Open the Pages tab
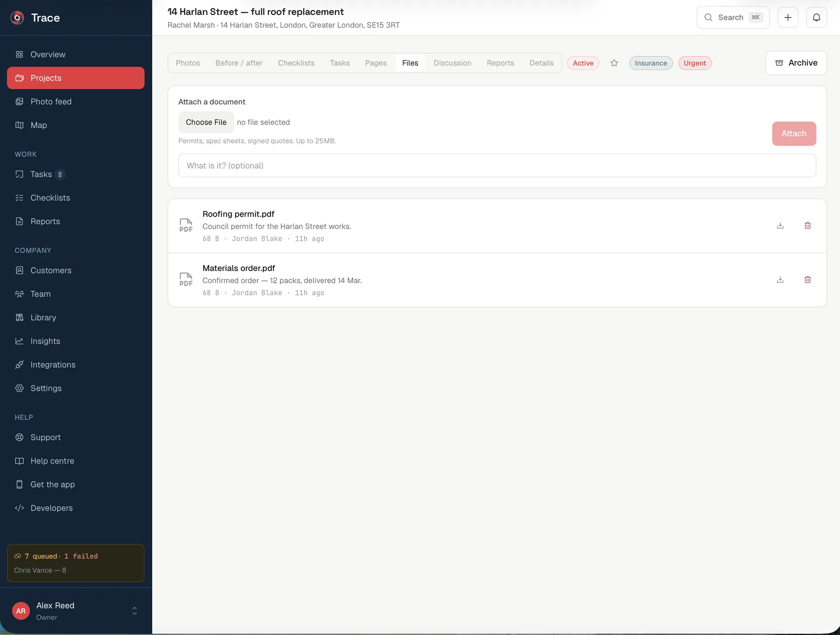The width and height of the screenshot is (840, 635). pyautogui.click(x=376, y=63)
